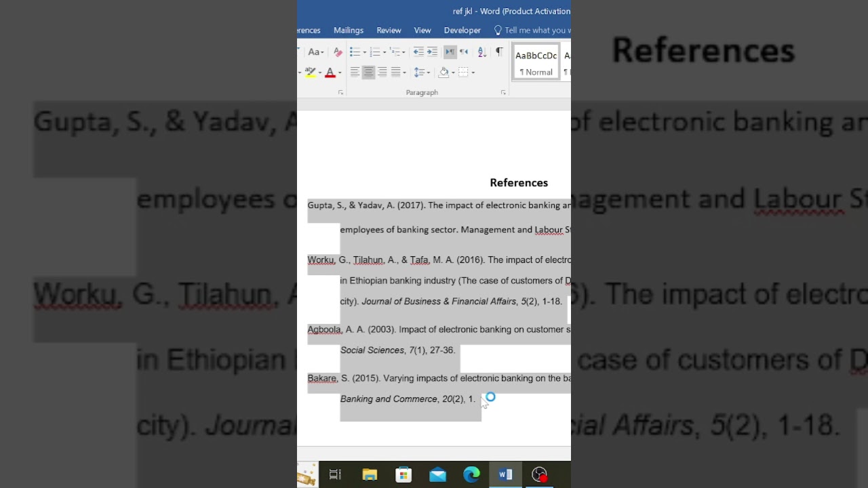This screenshot has height=488, width=868.
Task: Open bullet library dropdown arrow
Action: point(364,52)
